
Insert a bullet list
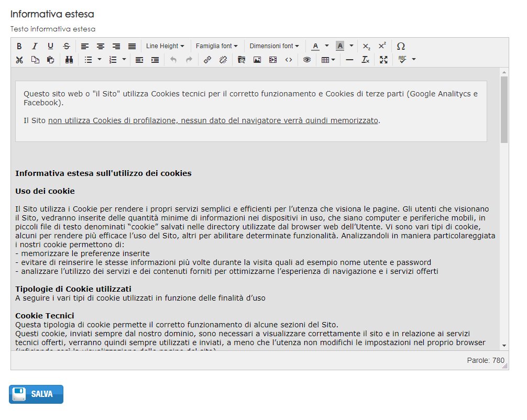(88, 60)
